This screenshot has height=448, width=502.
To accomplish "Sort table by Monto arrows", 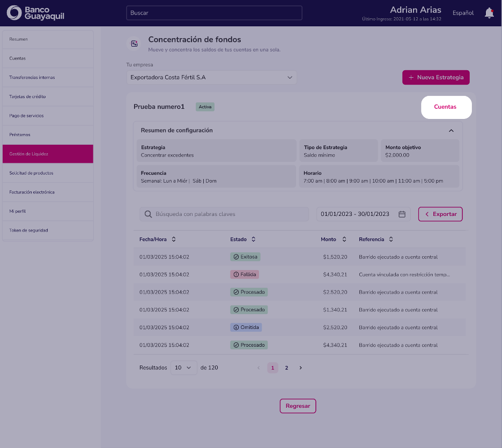I will coord(344,240).
